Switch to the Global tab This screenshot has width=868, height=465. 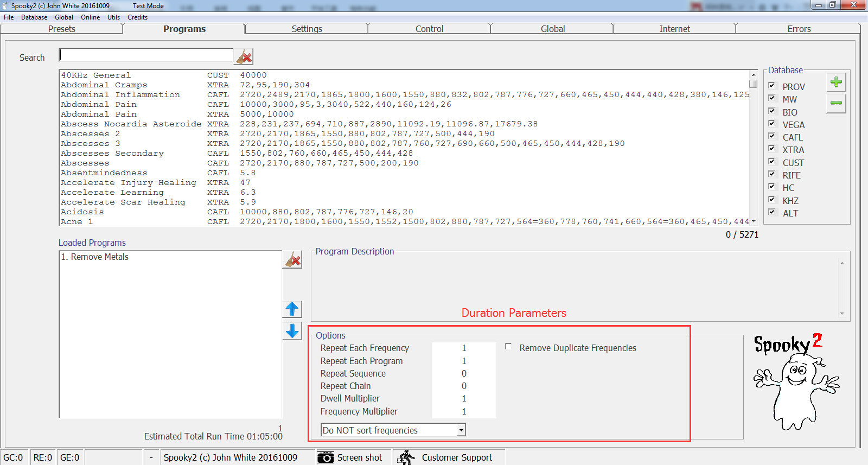point(553,29)
